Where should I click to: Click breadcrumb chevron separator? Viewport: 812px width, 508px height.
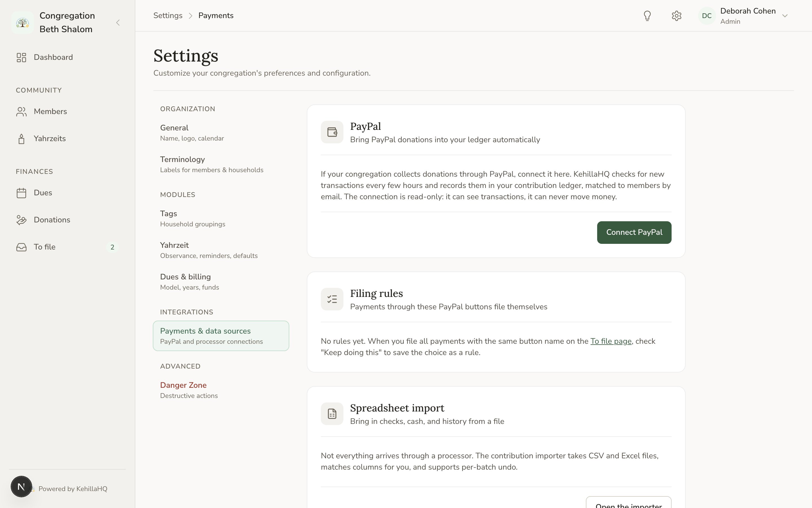pyautogui.click(x=190, y=16)
